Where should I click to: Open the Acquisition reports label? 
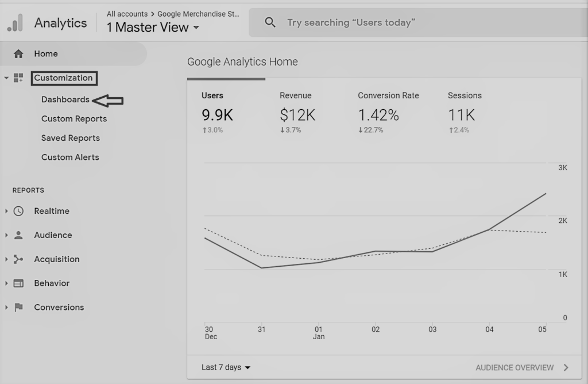click(57, 259)
